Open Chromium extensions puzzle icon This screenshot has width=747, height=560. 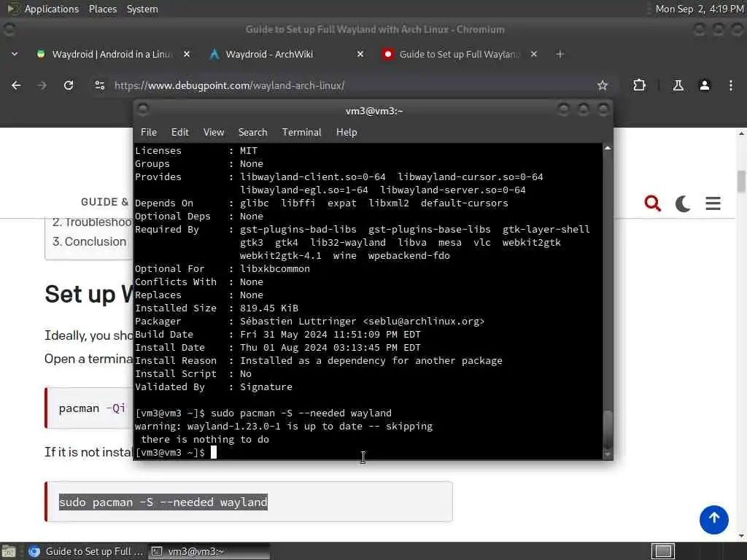639,85
